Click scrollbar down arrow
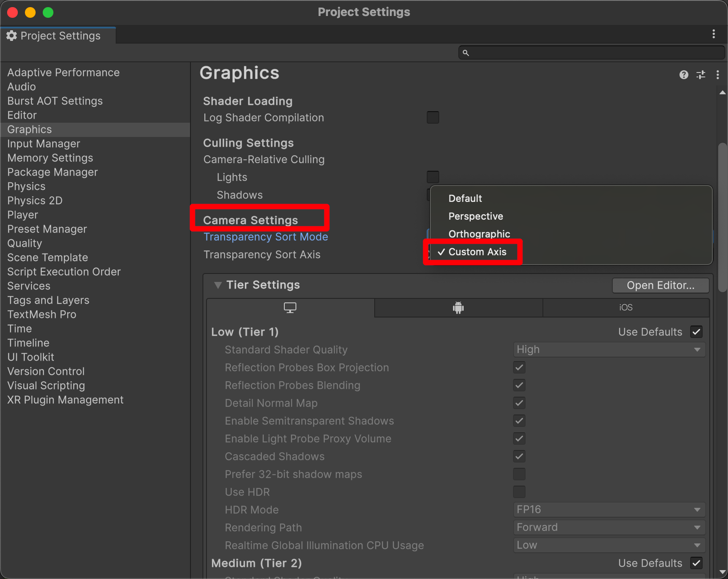Image resolution: width=728 pixels, height=579 pixels. tap(723, 572)
